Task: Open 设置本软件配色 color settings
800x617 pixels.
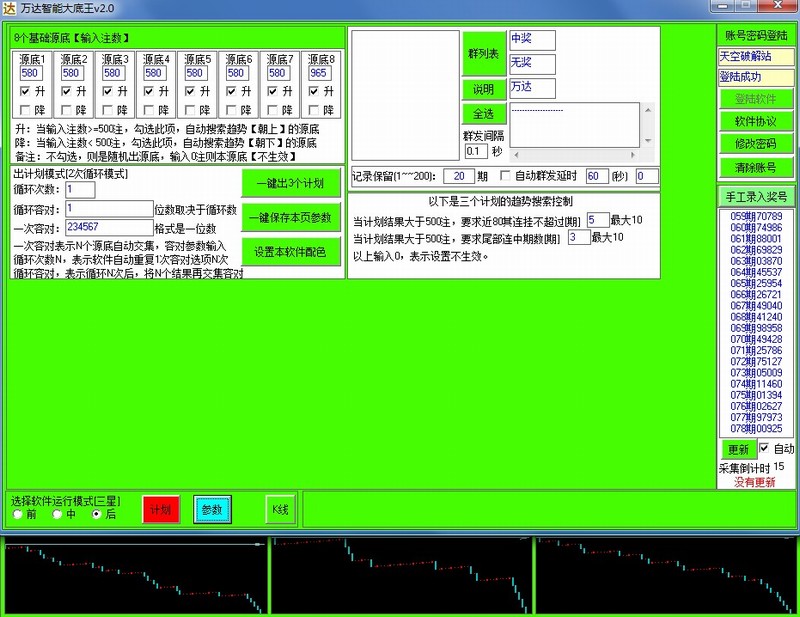Action: 291,251
